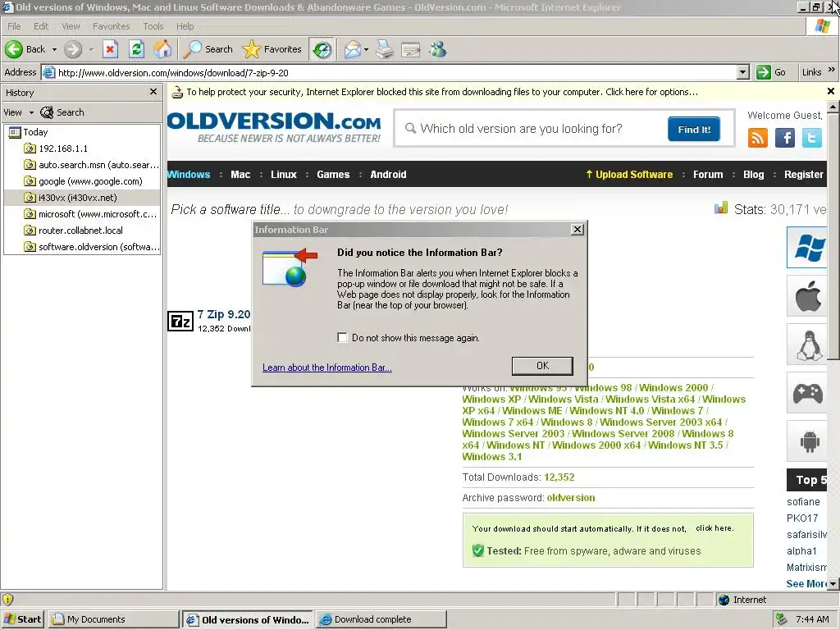
Task: Click the 'click here' download link
Action: click(x=714, y=528)
